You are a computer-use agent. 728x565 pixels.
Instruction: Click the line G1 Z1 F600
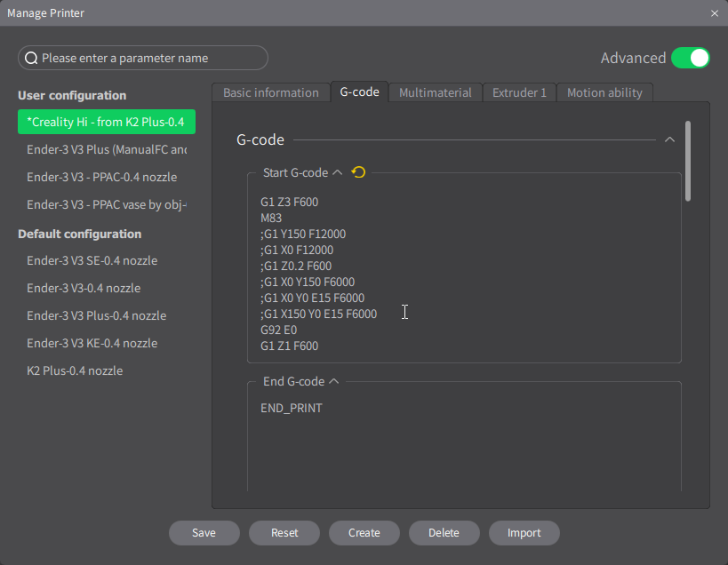[x=289, y=346]
